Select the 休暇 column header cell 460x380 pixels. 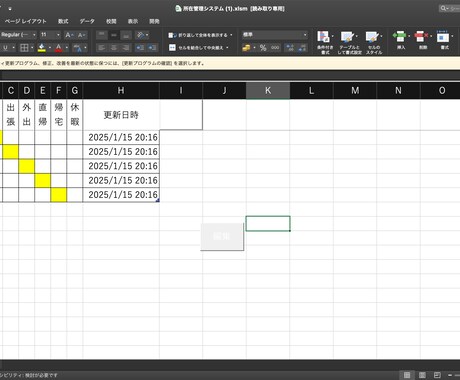(x=75, y=115)
